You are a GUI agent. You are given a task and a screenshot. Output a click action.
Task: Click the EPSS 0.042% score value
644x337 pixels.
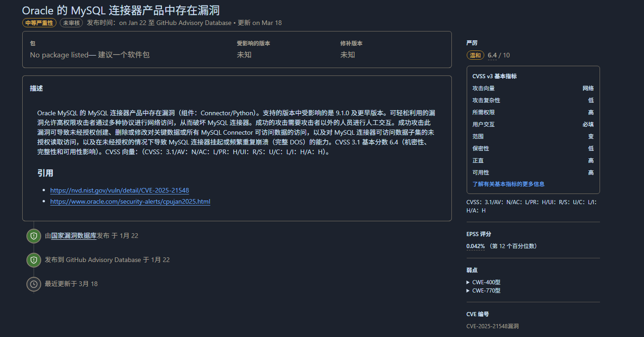475,246
